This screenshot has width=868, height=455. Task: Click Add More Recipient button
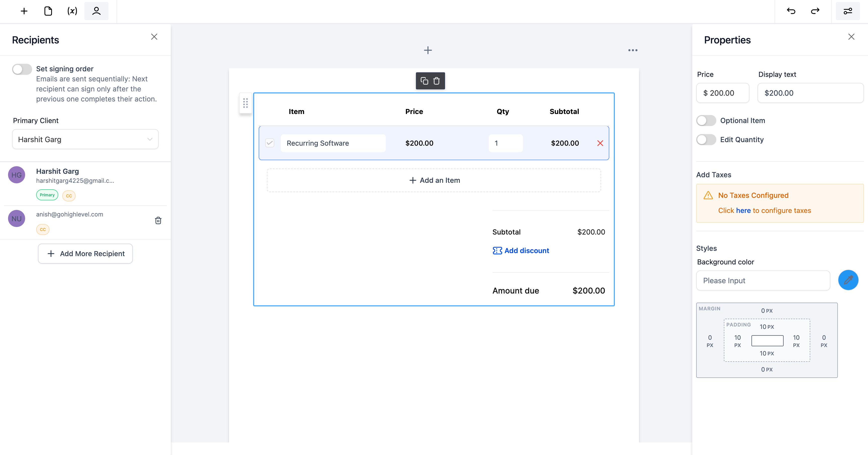(85, 254)
